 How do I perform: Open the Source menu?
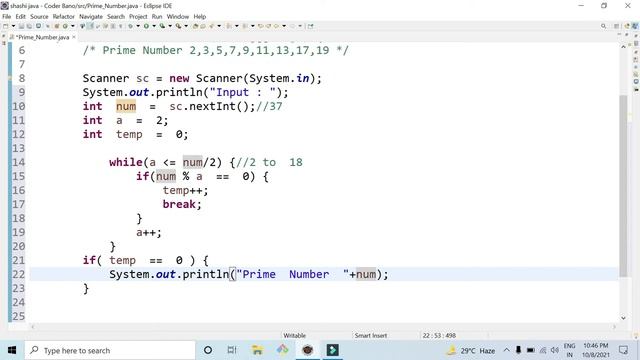(39, 16)
